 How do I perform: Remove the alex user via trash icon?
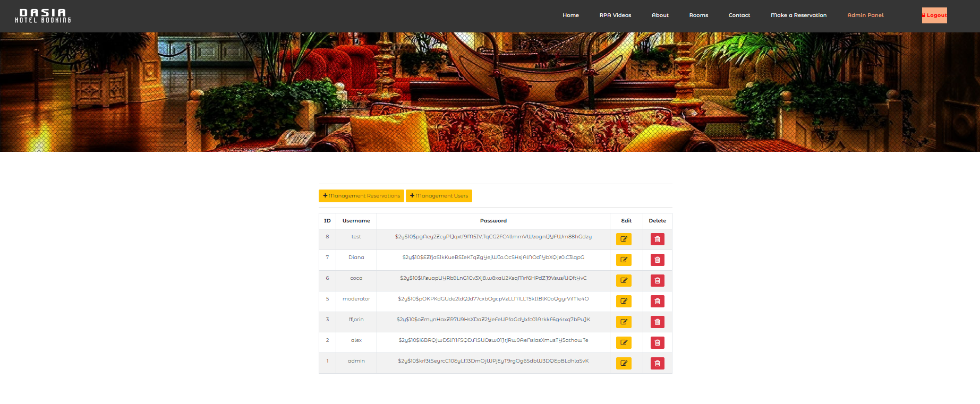[657, 342]
